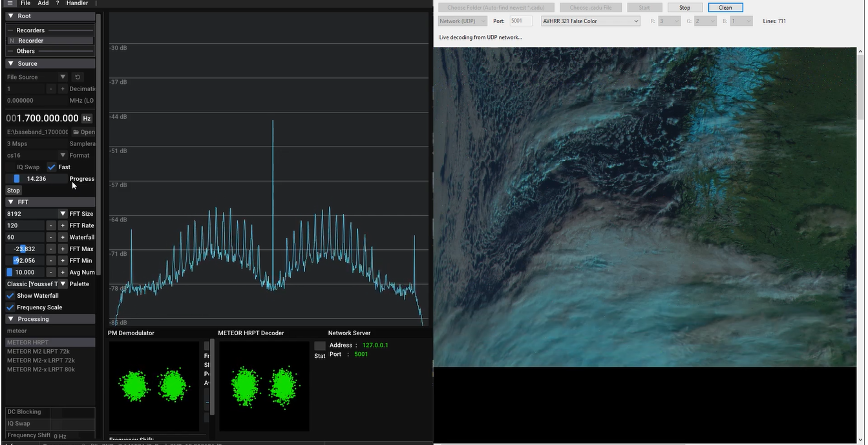Open the AVHRR 321 False Color dropdown
The width and height of the screenshot is (868, 445).
[591, 21]
